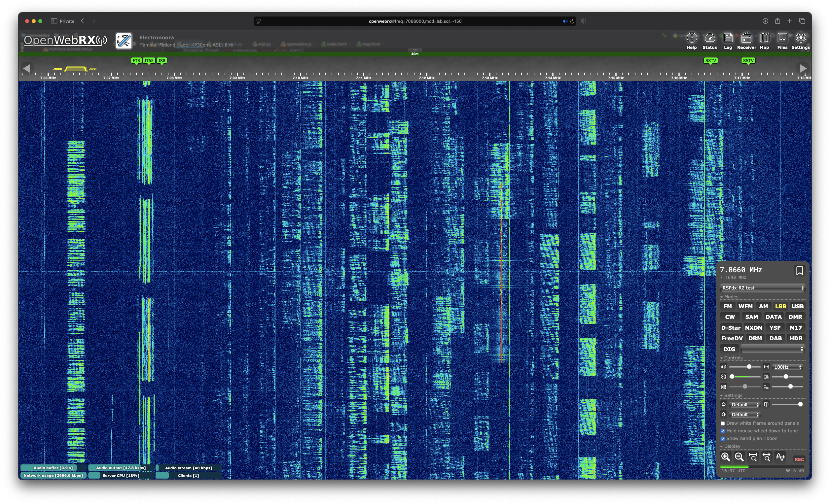The width and height of the screenshot is (830, 504).
Task: Select the CW mode
Action: coord(730,317)
